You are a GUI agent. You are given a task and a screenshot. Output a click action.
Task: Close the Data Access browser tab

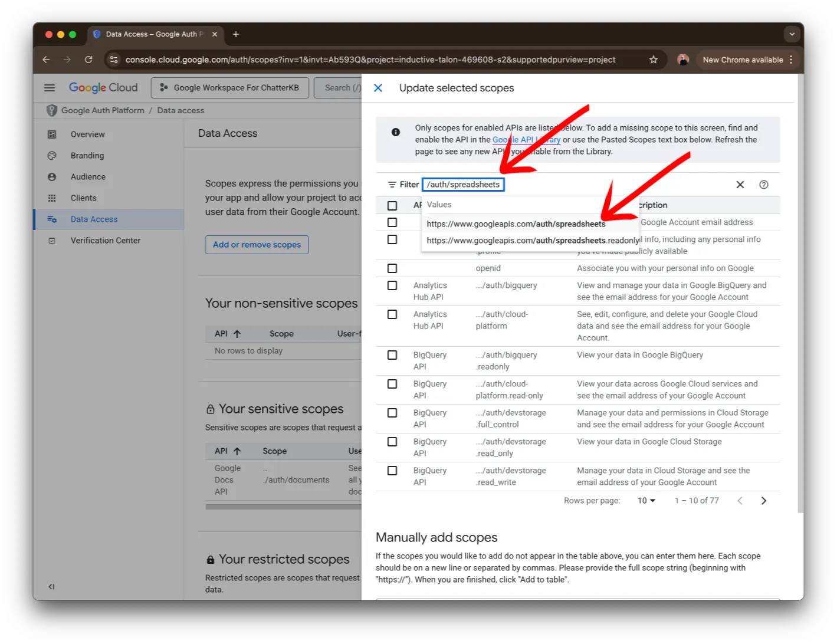pyautogui.click(x=215, y=34)
